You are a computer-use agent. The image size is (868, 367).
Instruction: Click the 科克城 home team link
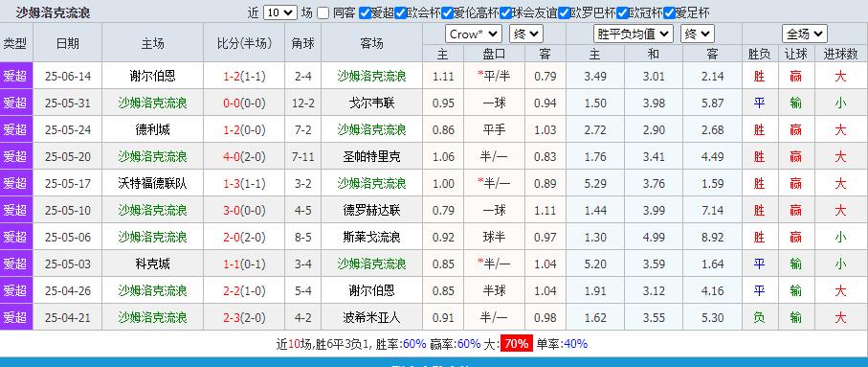click(152, 264)
